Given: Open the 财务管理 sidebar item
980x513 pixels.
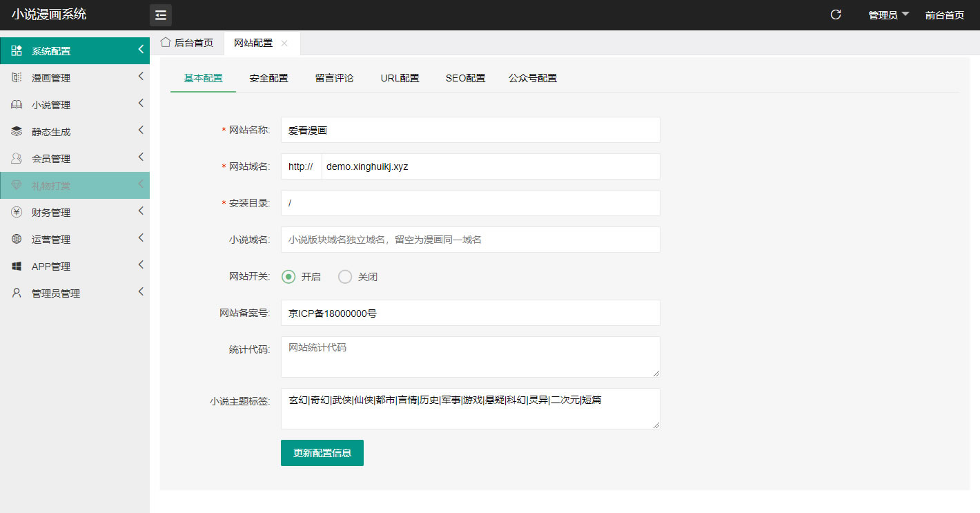Looking at the screenshot, I should click(75, 212).
